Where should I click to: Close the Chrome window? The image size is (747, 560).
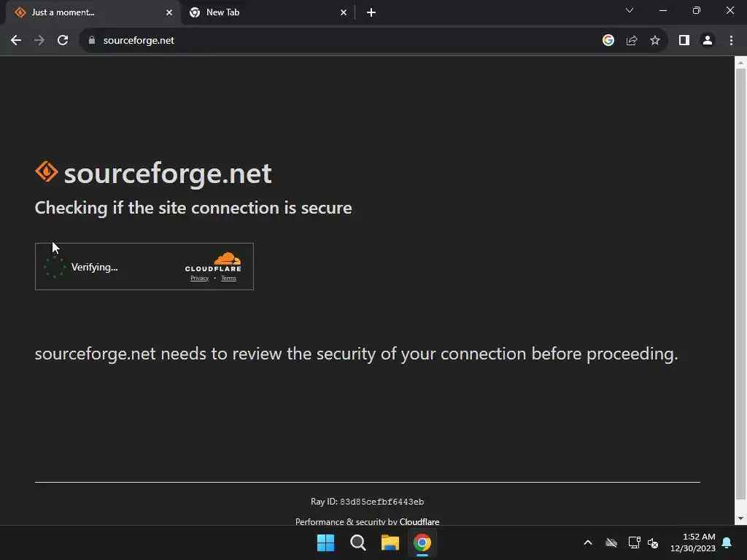click(729, 10)
